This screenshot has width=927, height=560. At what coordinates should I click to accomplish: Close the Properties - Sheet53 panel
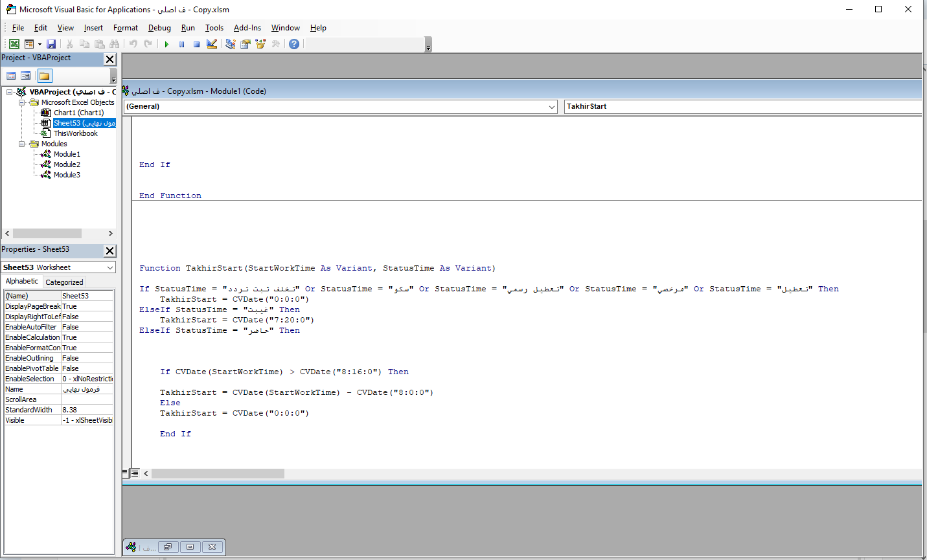click(110, 251)
